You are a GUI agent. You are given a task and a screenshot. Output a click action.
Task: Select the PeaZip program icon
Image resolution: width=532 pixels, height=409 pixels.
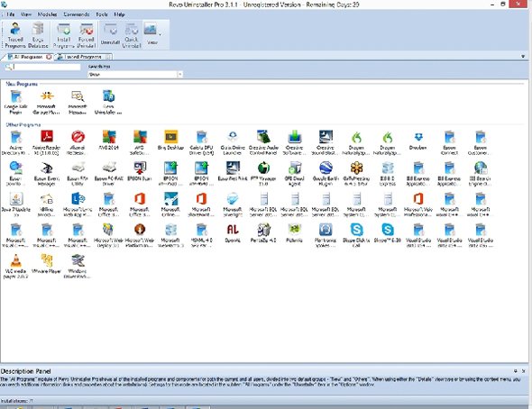(x=263, y=232)
